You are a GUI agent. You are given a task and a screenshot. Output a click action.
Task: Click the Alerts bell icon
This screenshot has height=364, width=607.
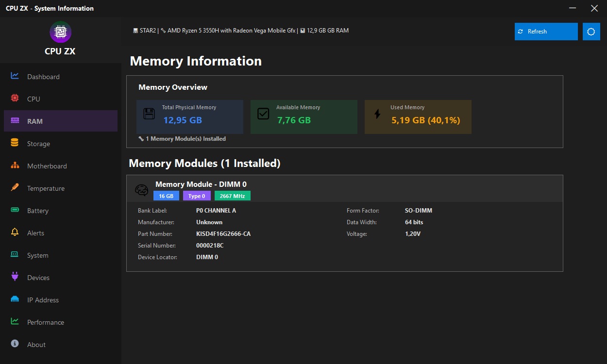point(15,232)
